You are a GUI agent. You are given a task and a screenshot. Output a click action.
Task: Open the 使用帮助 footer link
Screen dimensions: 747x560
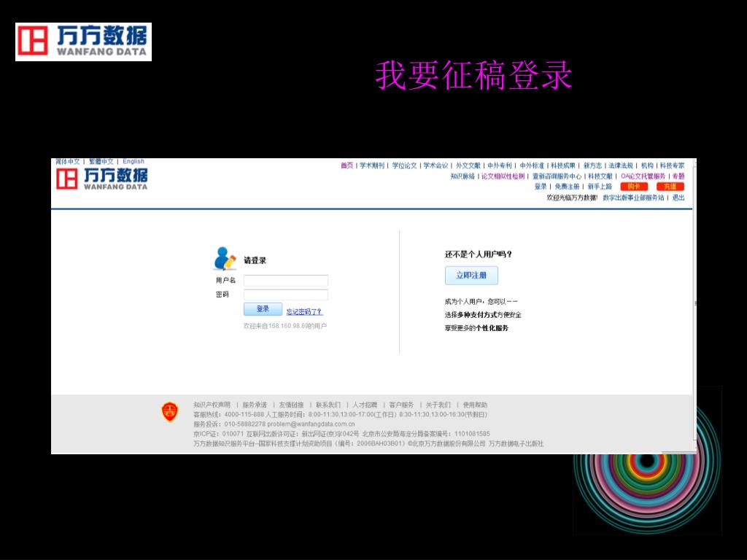point(475,405)
